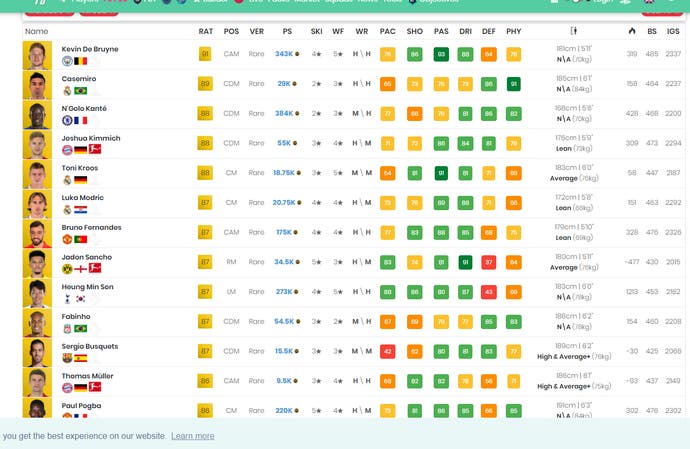Click Thomas Müller's player photo
Screen dimensions: 690x449
pos(37,382)
